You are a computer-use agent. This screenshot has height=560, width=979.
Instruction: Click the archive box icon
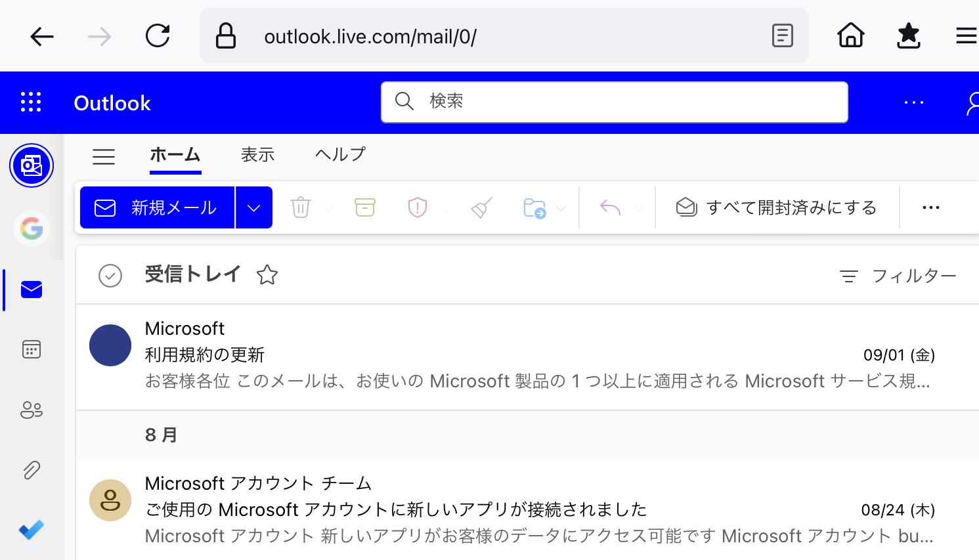pyautogui.click(x=365, y=207)
